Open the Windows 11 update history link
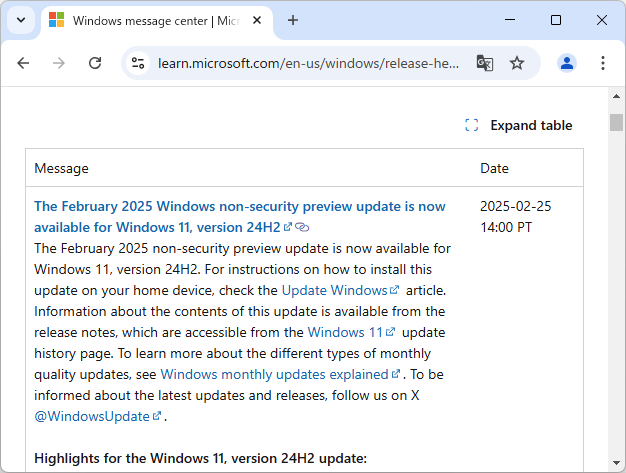The width and height of the screenshot is (626, 473). (x=351, y=332)
